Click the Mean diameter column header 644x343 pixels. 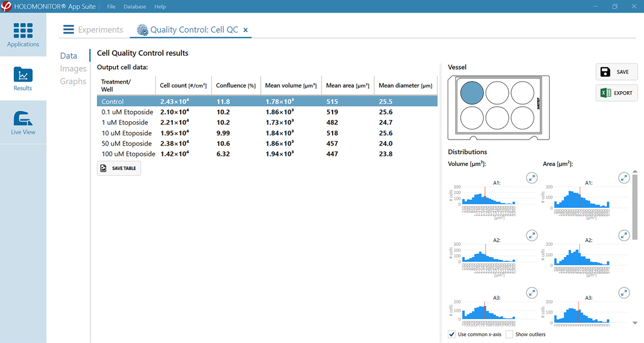406,85
